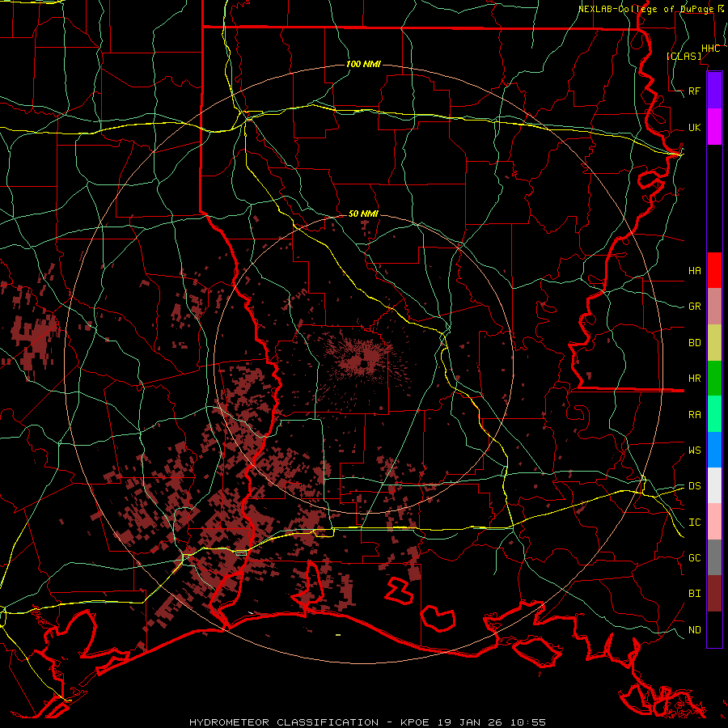728x728 pixels.
Task: Click the UK legend label
Action: click(695, 128)
